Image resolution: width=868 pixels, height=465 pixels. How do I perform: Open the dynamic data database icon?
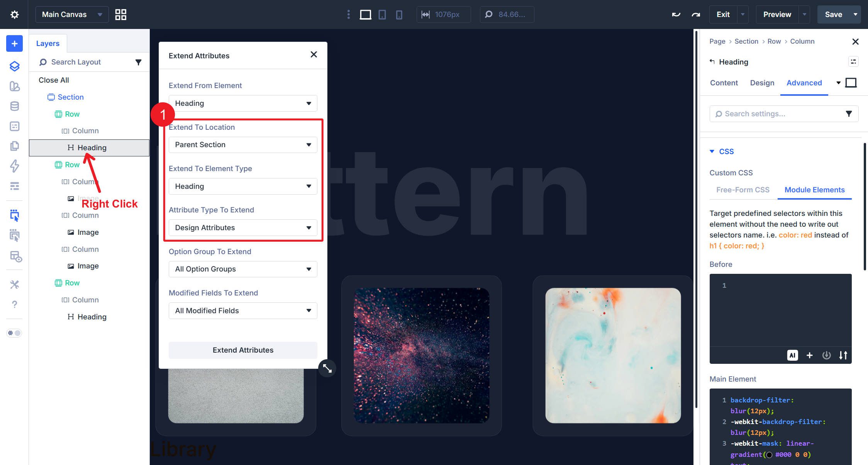pos(14,106)
